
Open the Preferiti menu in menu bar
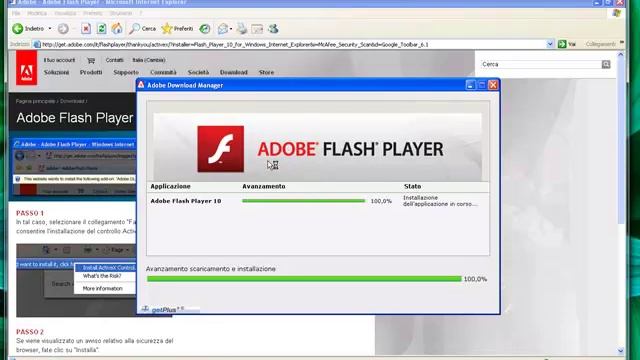click(x=93, y=13)
